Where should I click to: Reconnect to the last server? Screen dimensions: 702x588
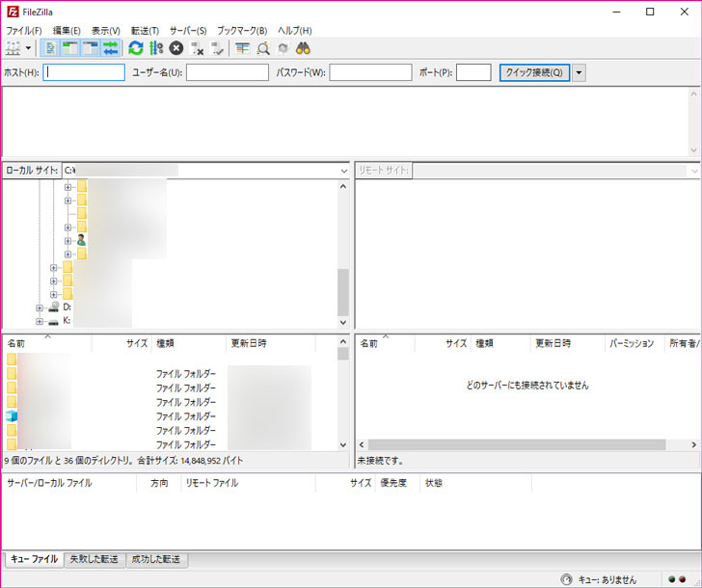(217, 48)
